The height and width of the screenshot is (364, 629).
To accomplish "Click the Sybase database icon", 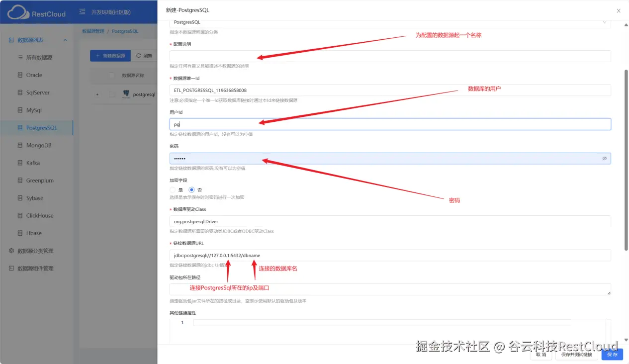I will pyautogui.click(x=20, y=198).
